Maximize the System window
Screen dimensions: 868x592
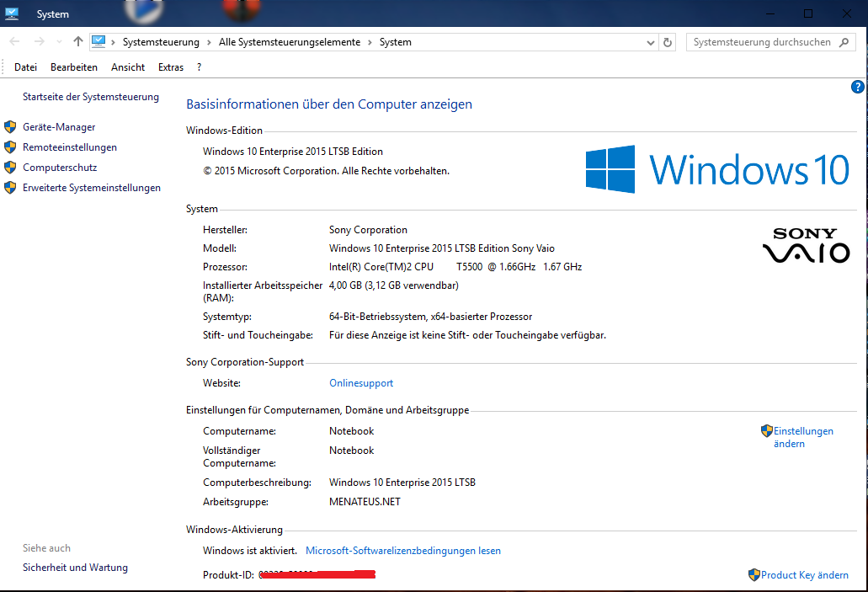(x=808, y=13)
